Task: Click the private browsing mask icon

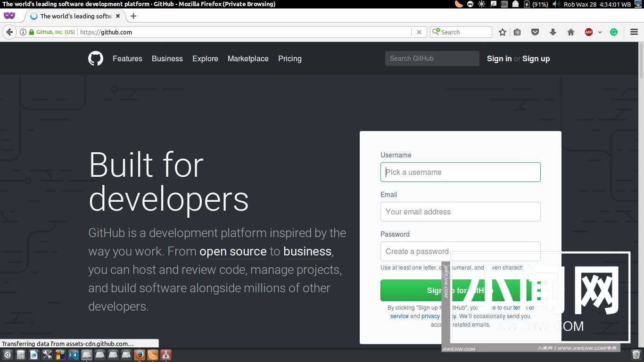Action: [9, 16]
